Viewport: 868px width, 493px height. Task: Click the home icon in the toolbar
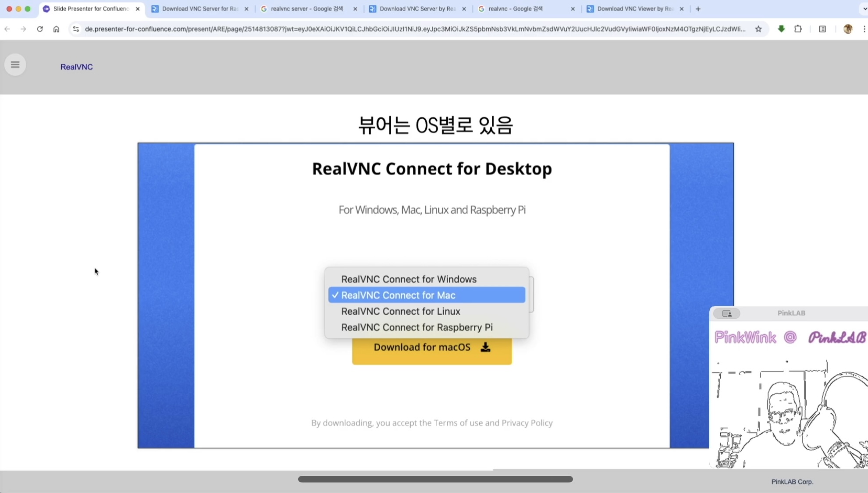pos(56,29)
